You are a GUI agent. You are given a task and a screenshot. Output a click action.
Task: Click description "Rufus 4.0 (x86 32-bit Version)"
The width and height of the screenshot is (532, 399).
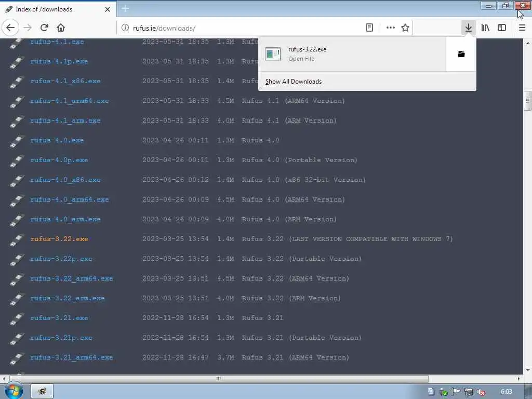[x=303, y=180]
